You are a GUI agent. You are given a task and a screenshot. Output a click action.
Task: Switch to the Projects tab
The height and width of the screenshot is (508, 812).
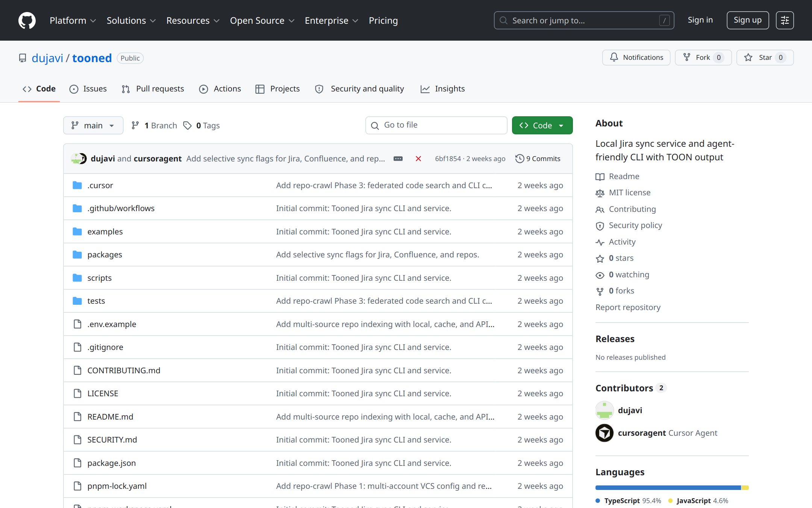point(277,89)
